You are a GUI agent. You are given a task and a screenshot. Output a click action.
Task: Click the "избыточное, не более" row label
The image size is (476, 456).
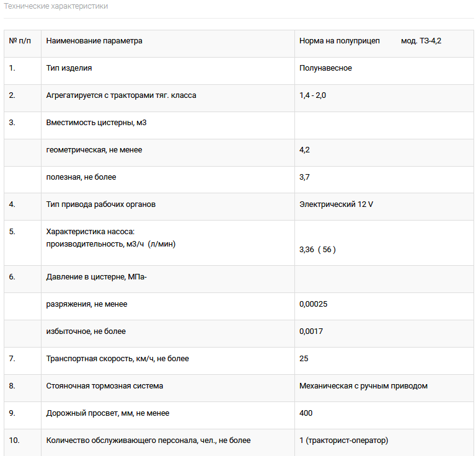(86, 331)
